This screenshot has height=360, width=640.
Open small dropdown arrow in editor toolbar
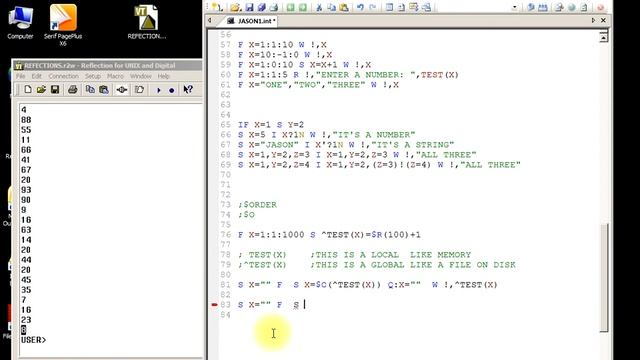coord(514,7)
